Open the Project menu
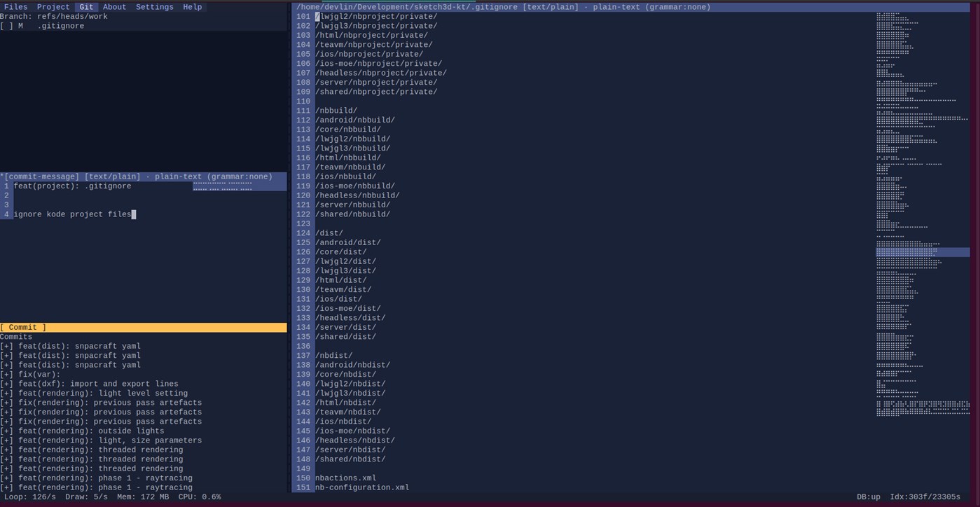 (53, 7)
